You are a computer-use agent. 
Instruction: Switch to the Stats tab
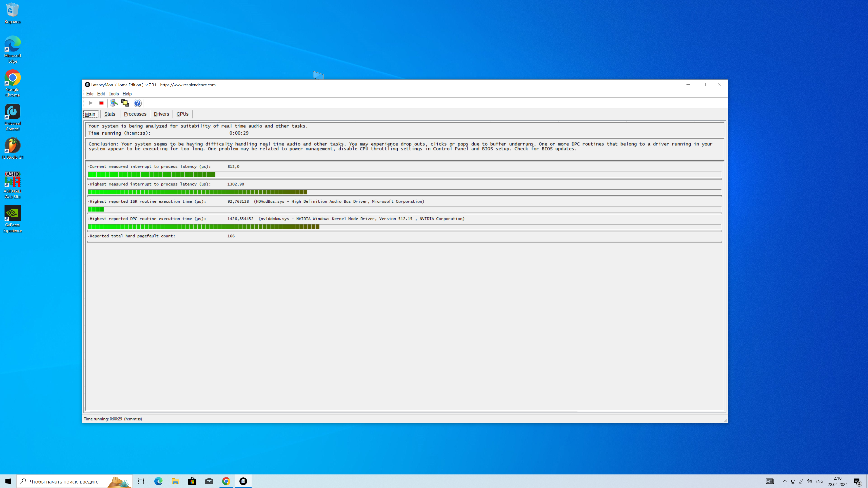tap(109, 114)
